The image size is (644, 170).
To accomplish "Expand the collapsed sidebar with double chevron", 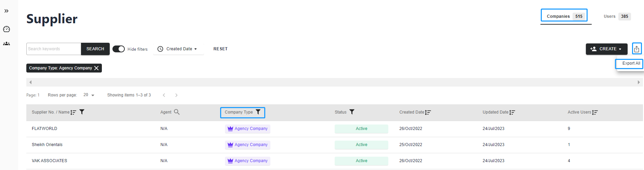I will tap(6, 11).
